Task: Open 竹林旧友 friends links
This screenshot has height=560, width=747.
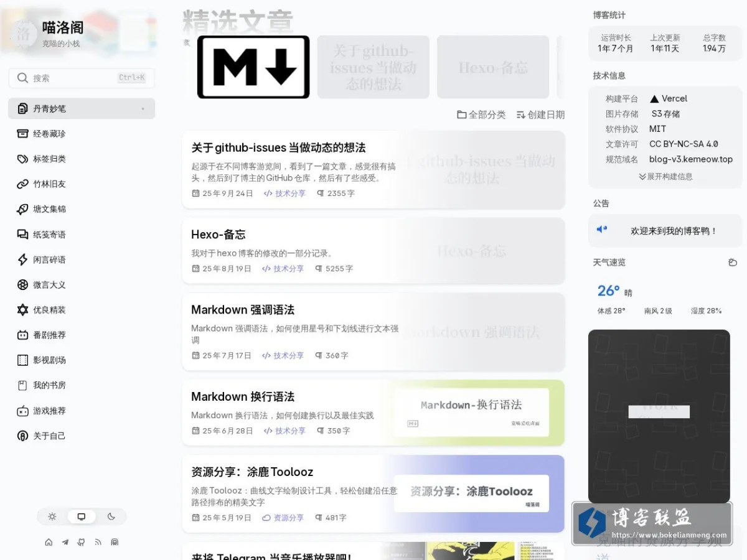Action: point(82,184)
